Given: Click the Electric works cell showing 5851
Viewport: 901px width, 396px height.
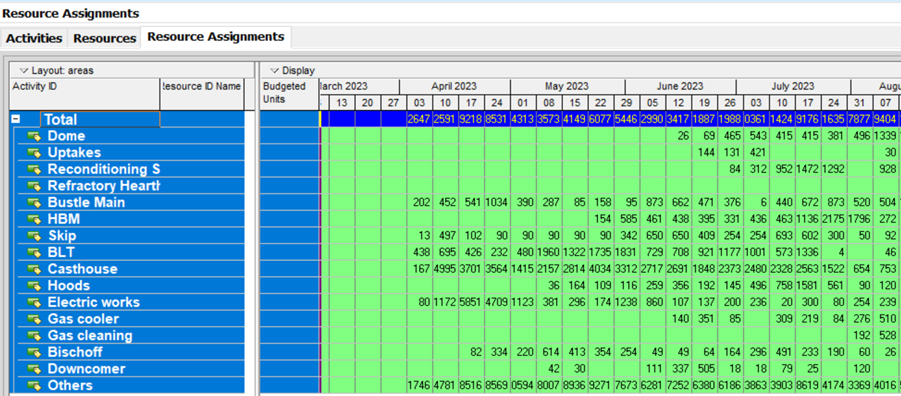Looking at the screenshot, I should 471,302.
